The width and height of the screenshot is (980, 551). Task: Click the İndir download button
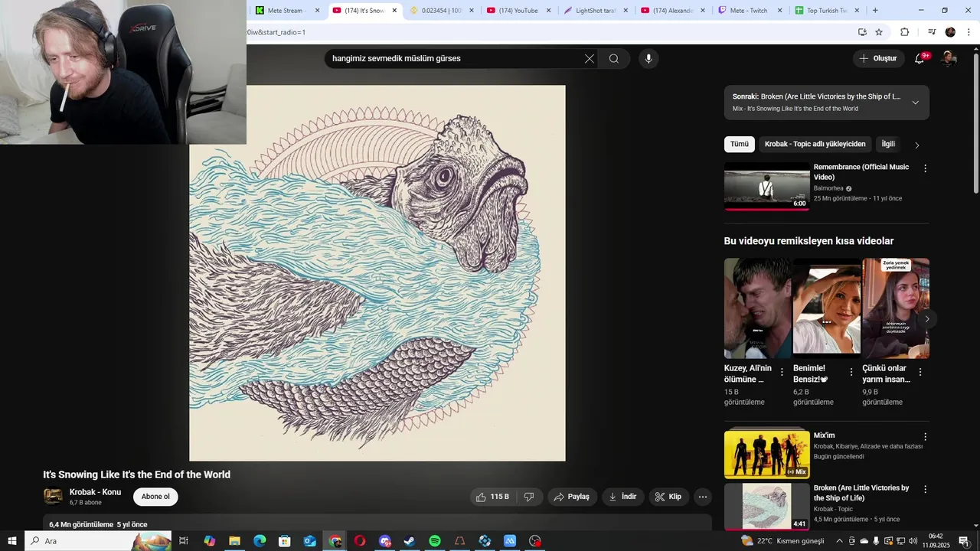[623, 497]
